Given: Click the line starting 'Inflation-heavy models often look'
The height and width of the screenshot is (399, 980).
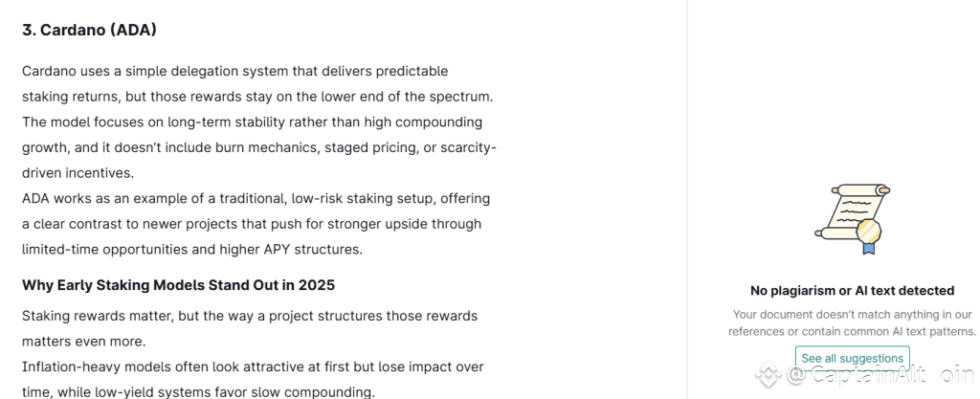Looking at the screenshot, I should tap(253, 366).
